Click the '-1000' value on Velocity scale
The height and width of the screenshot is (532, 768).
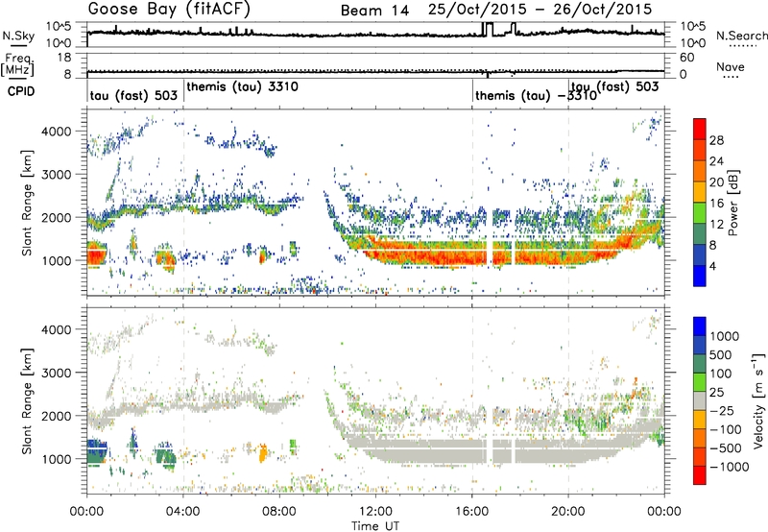(730, 467)
